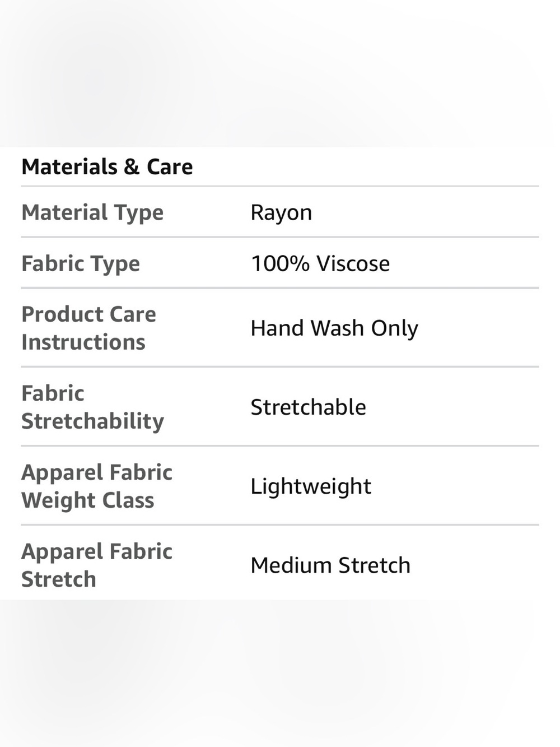Click the Hand Wash Only value
560x747 pixels.
coord(334,328)
